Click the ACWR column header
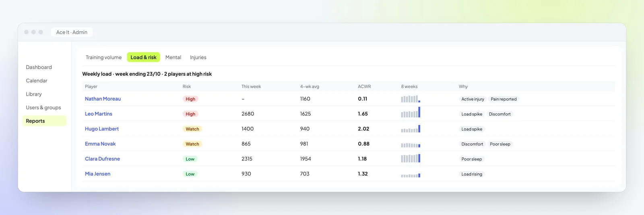Image resolution: width=644 pixels, height=215 pixels. tap(364, 86)
